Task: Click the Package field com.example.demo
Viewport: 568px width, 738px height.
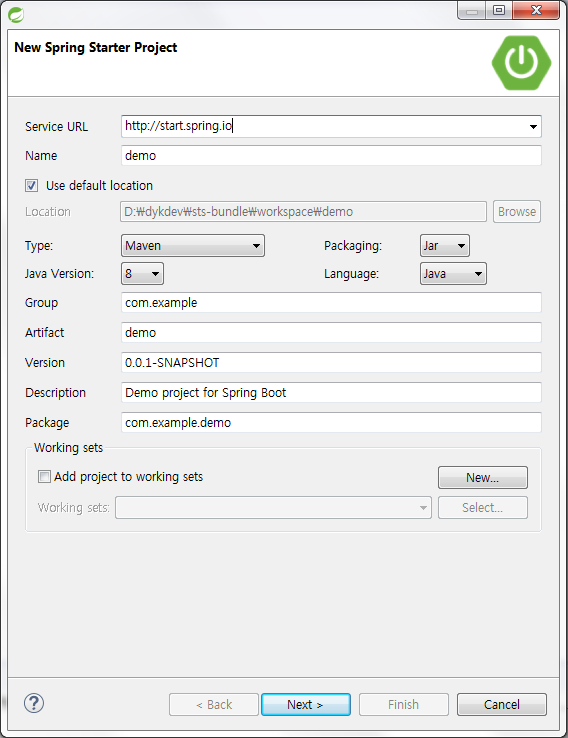Action: tap(331, 423)
